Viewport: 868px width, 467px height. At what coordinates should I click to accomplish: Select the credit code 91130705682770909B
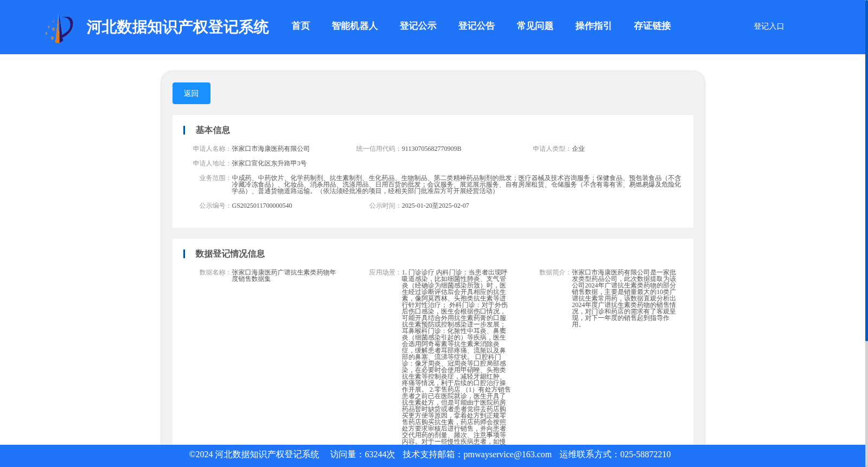[x=431, y=149]
